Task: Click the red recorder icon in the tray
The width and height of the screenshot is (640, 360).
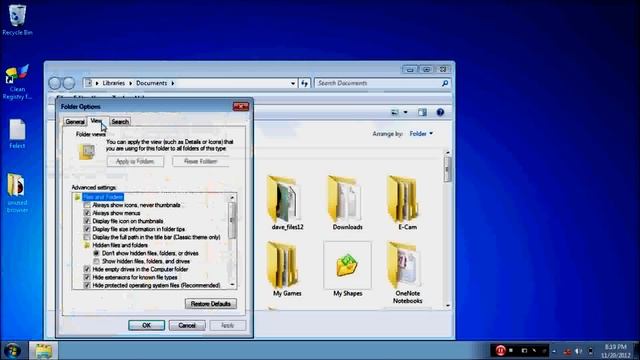Action: [500, 350]
